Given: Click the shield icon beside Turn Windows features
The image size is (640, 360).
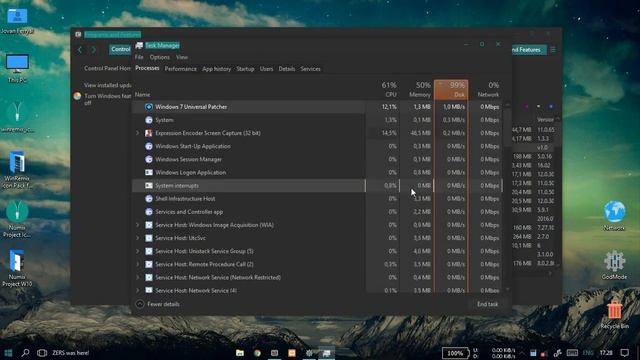Looking at the screenshot, I should click(77, 96).
